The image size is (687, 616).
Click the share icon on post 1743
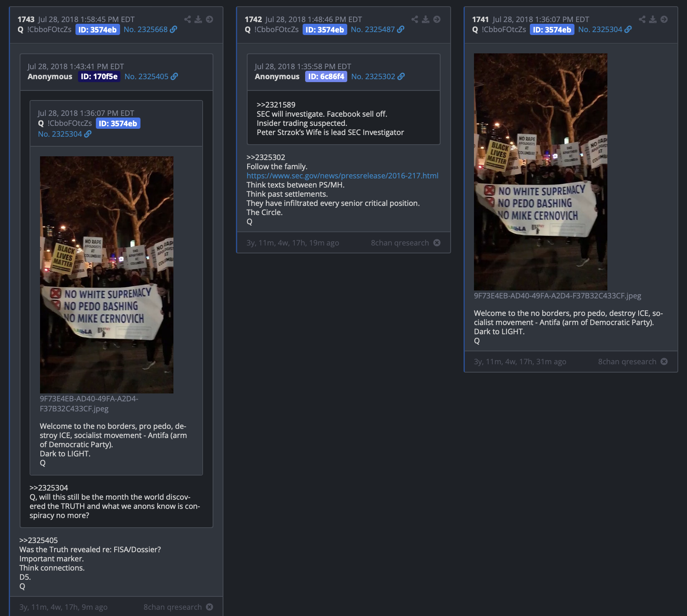[x=188, y=19]
